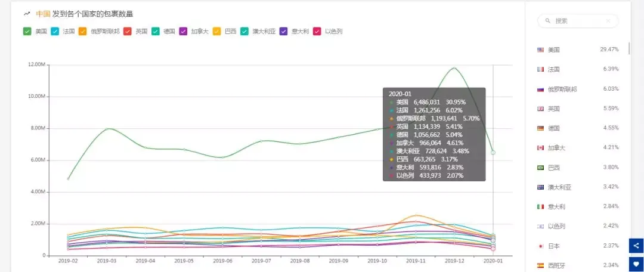
Task: Toggle the 法国 legend checkbox
Action: point(55,31)
